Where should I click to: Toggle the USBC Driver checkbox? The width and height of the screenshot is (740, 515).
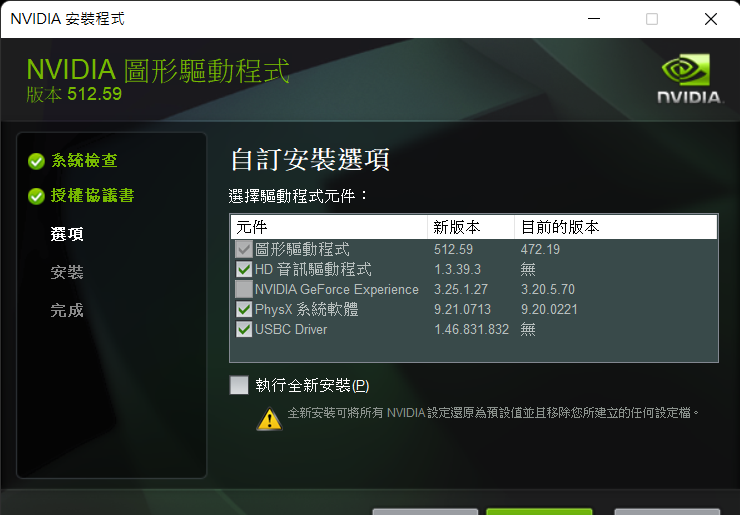pos(243,330)
